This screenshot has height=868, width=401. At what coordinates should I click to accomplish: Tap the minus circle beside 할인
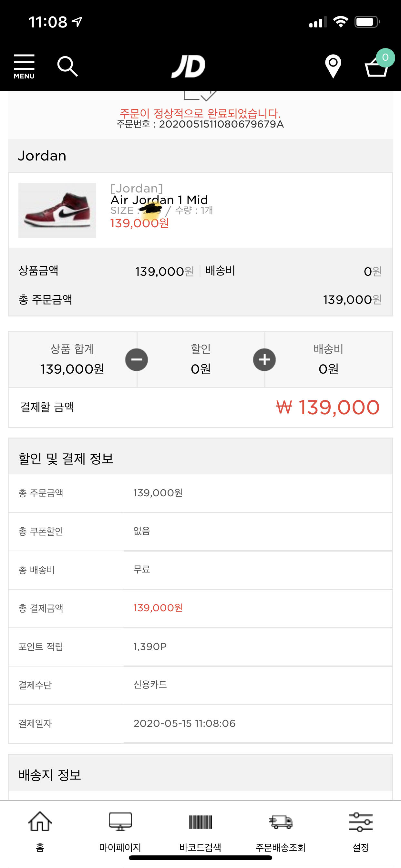click(137, 359)
